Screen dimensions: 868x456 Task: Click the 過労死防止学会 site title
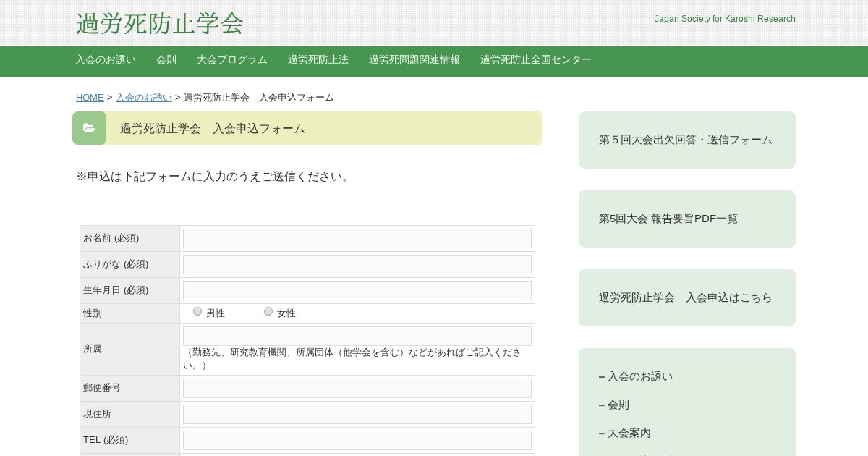click(160, 23)
